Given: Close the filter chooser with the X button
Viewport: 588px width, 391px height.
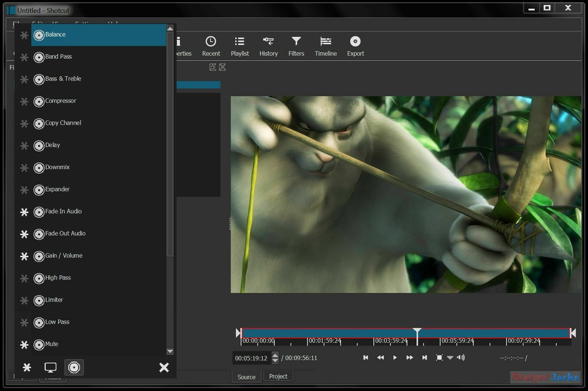Looking at the screenshot, I should [x=164, y=367].
